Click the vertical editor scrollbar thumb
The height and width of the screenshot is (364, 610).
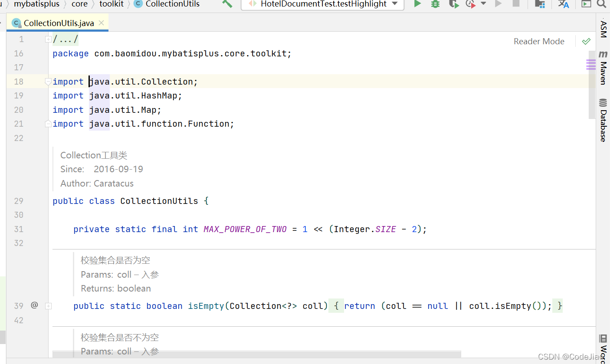pyautogui.click(x=592, y=85)
